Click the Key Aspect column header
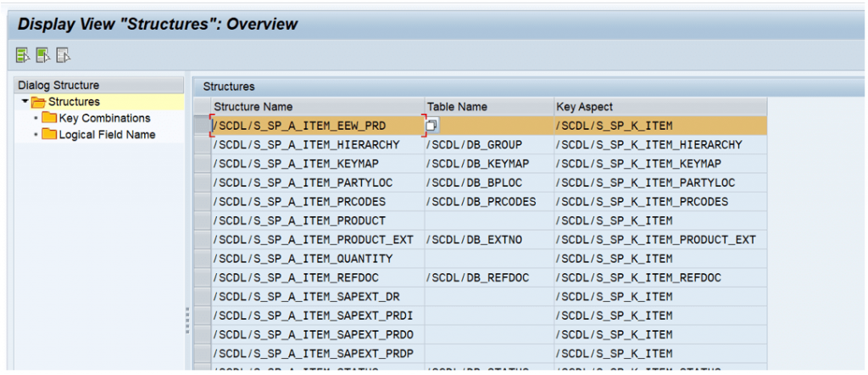 click(x=660, y=107)
